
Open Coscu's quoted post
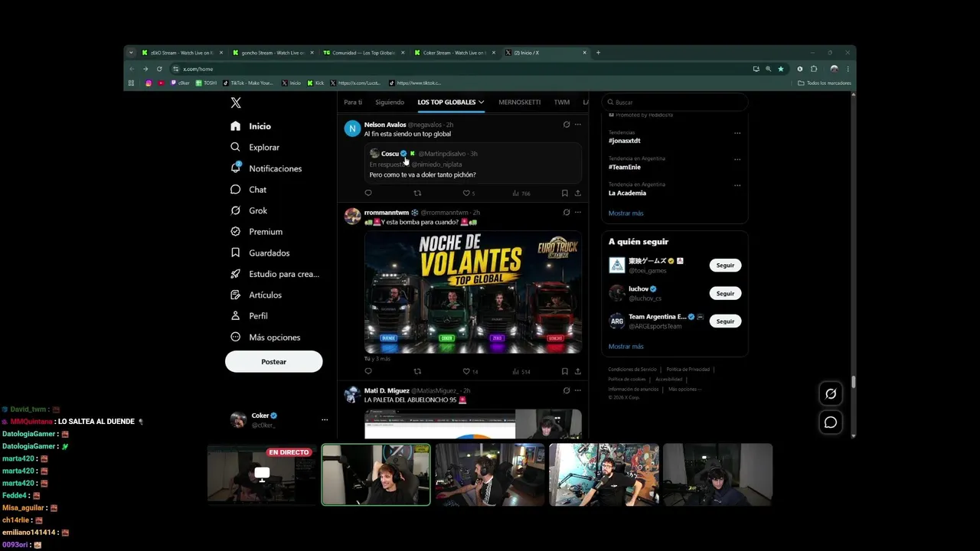point(472,164)
